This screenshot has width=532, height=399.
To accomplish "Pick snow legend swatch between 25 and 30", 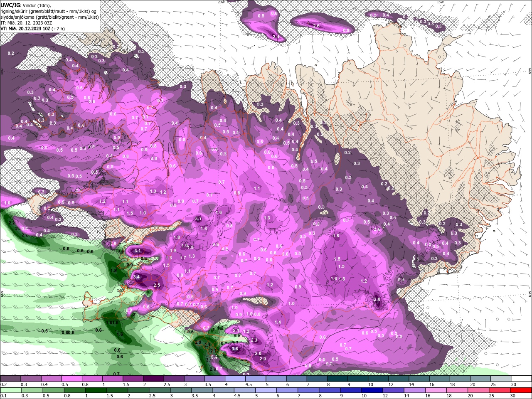I will pos(501,379).
